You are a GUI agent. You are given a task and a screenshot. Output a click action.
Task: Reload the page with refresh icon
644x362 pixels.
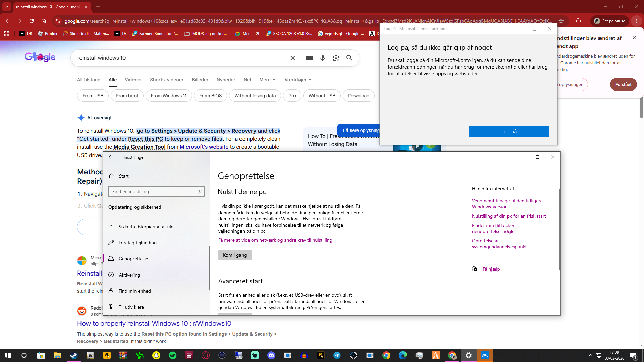pyautogui.click(x=32, y=21)
